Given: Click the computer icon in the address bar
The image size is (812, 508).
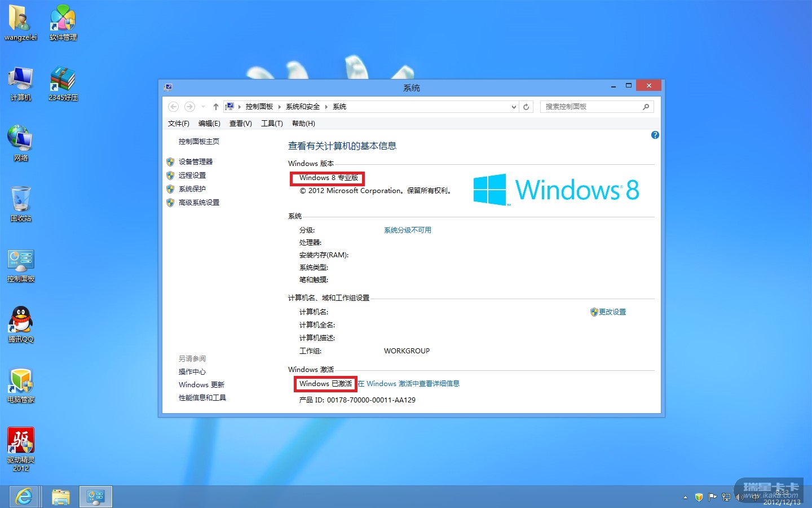Looking at the screenshot, I should tap(230, 107).
